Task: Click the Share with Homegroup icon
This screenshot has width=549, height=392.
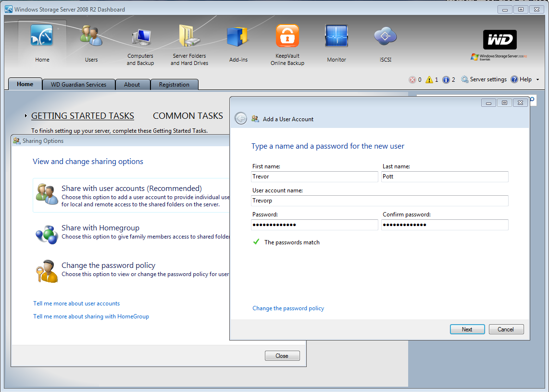Action: click(47, 234)
